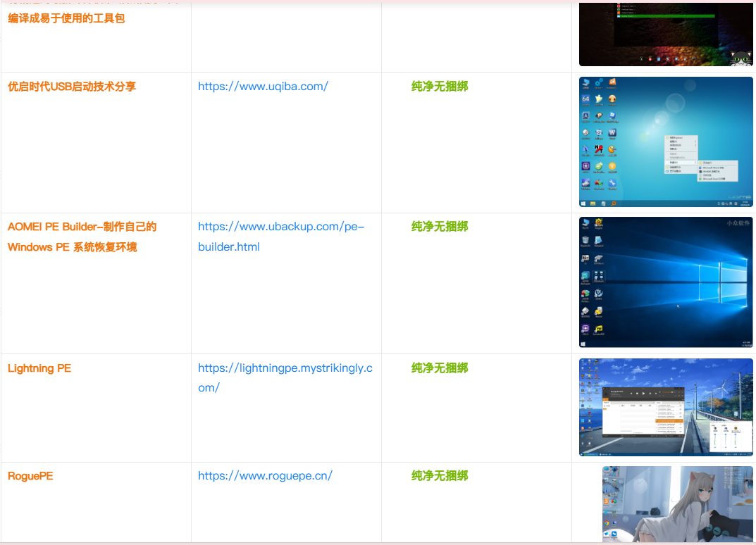This screenshot has width=756, height=545.
Task: Click the cat mascot icon in the top screenshot
Action: (740, 58)
